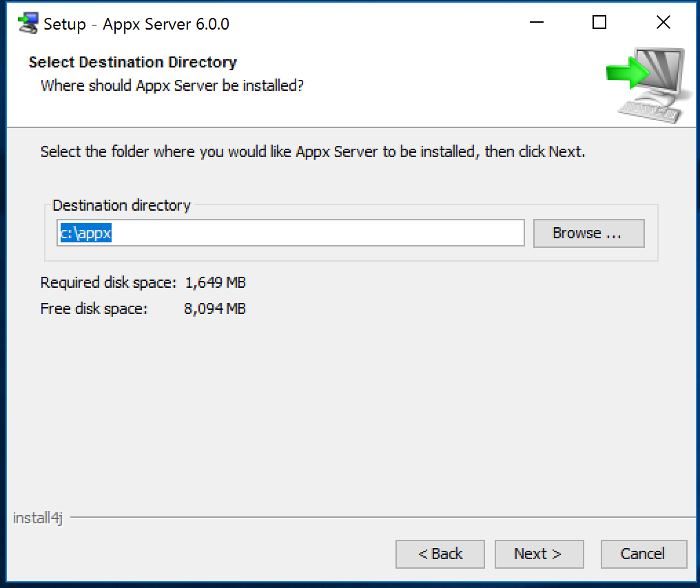The width and height of the screenshot is (700, 588).
Task: Click the '8,094 MB' value
Action: 215,308
